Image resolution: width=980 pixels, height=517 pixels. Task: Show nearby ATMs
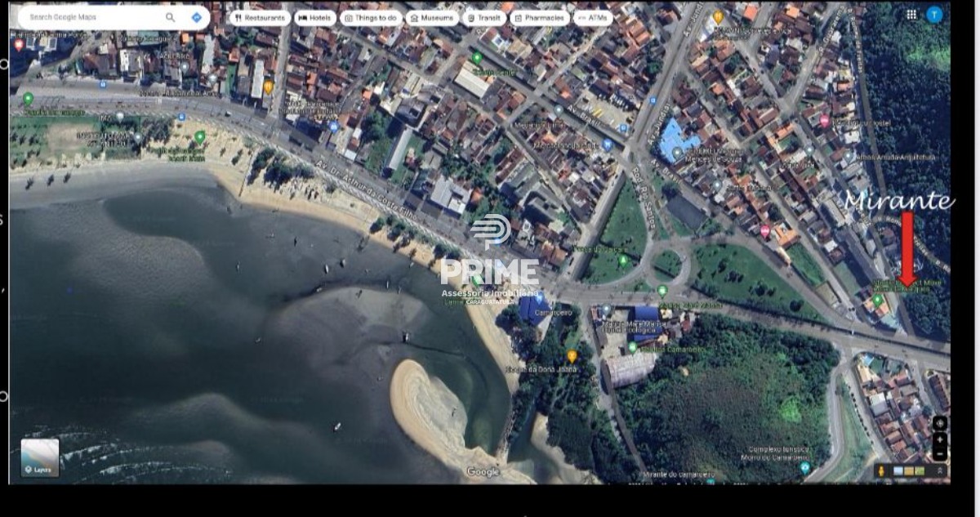point(593,18)
